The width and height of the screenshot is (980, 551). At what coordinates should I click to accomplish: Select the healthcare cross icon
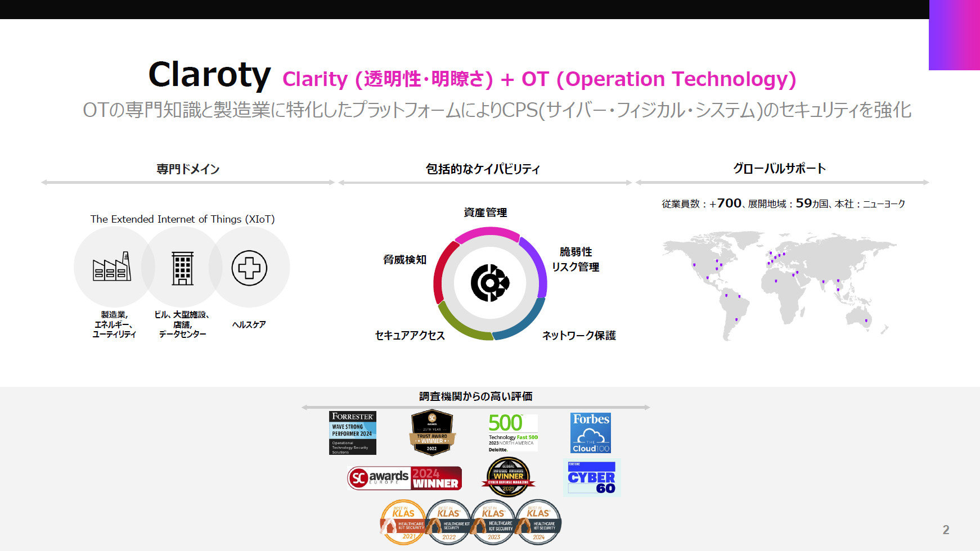[x=249, y=268]
